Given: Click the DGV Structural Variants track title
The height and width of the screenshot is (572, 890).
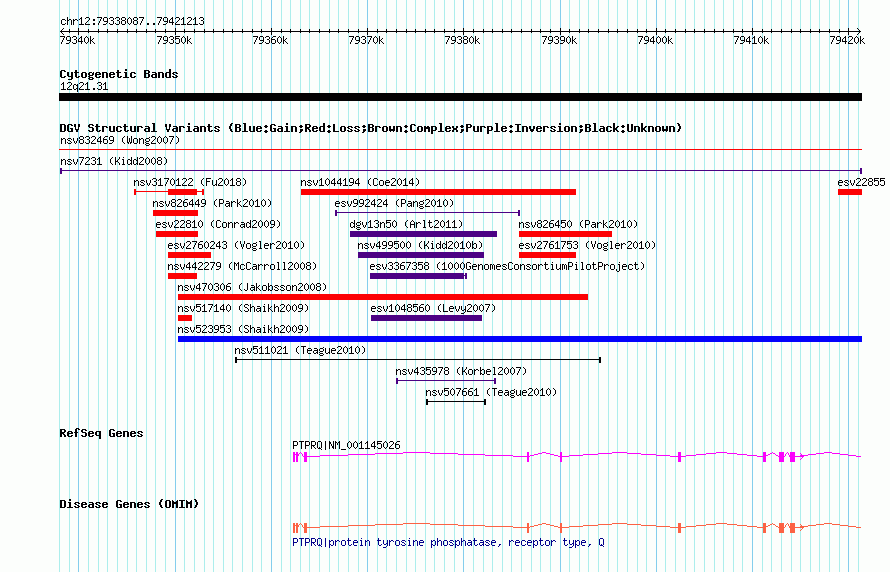Looking at the screenshot, I should pos(371,128).
